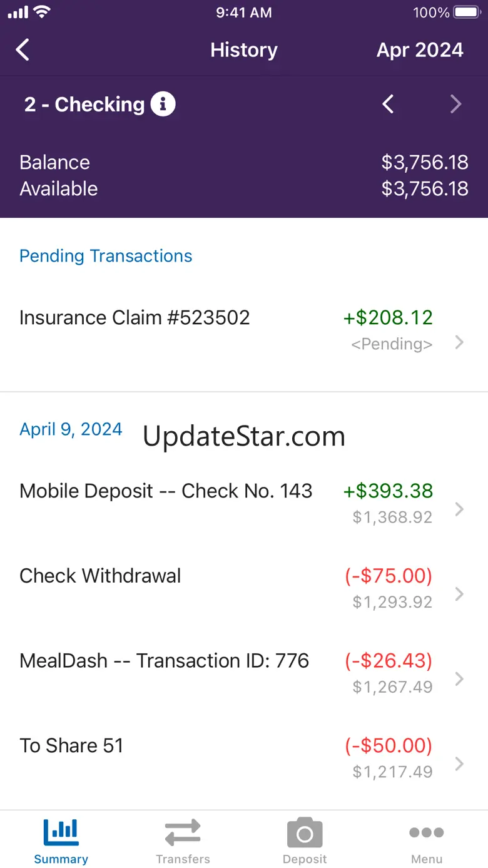Open the Menu three-dots icon

[427, 832]
